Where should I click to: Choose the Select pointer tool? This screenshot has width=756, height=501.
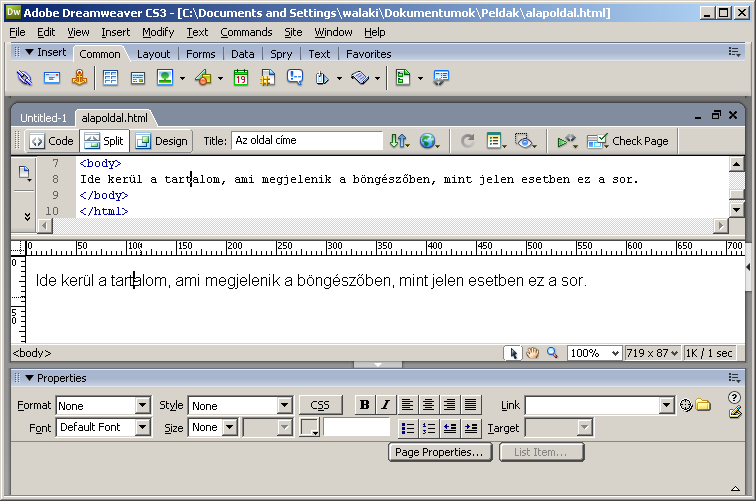513,353
